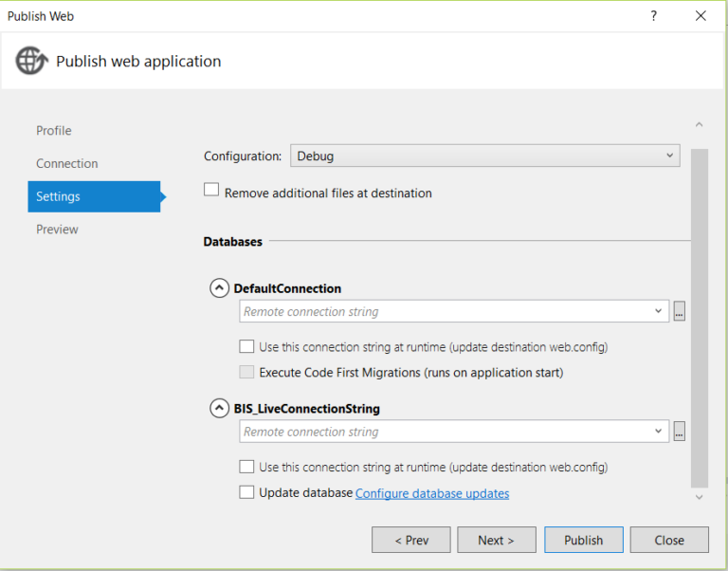The width and height of the screenshot is (728, 571).
Task: Click the vertical scrollbar thumb
Action: (x=700, y=319)
